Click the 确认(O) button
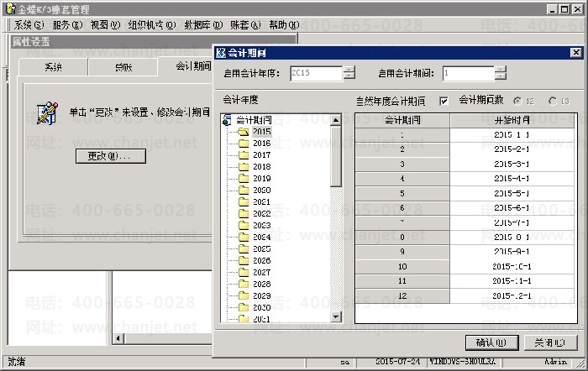 coord(490,342)
